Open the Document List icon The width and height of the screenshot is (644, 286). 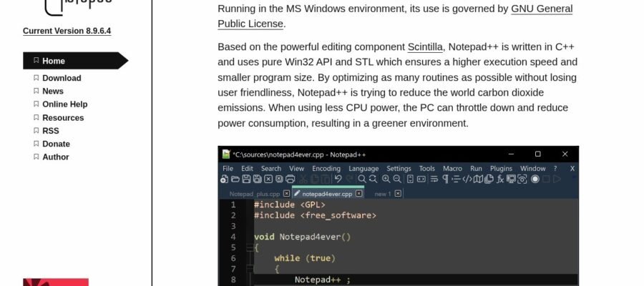pyautogui.click(x=489, y=179)
